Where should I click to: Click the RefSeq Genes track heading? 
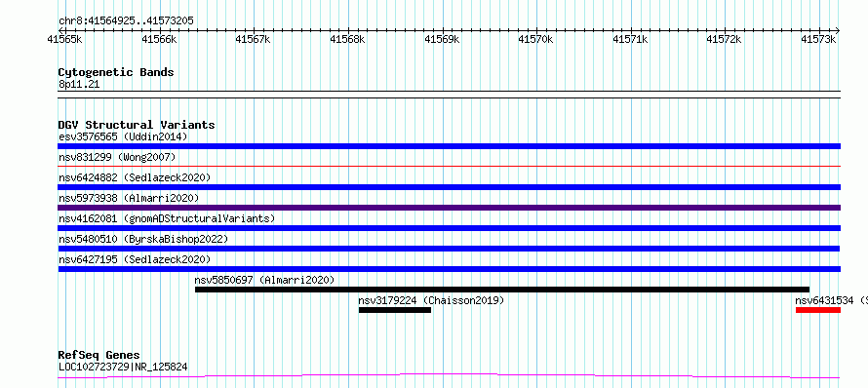(99, 355)
